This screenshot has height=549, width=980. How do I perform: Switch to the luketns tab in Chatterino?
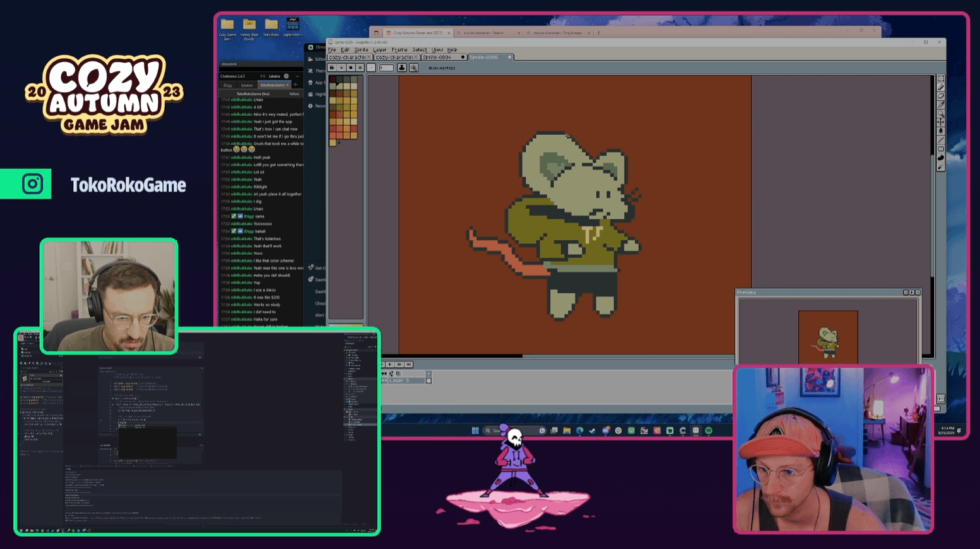point(246,85)
